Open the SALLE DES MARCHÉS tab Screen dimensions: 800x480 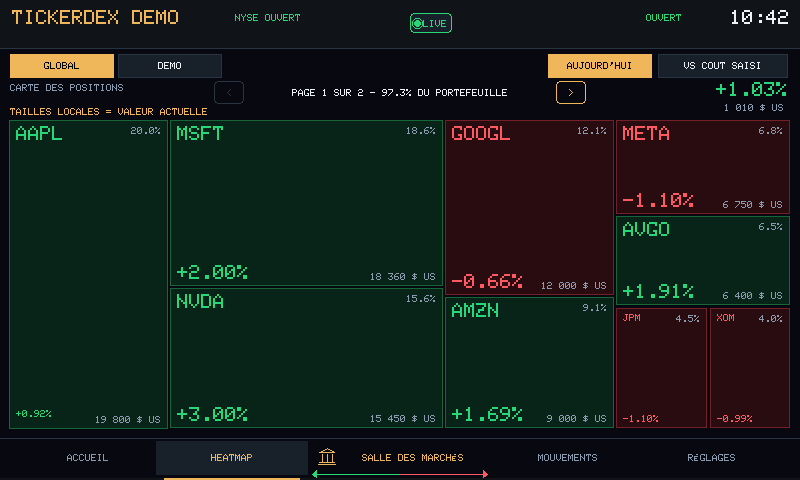click(412, 458)
